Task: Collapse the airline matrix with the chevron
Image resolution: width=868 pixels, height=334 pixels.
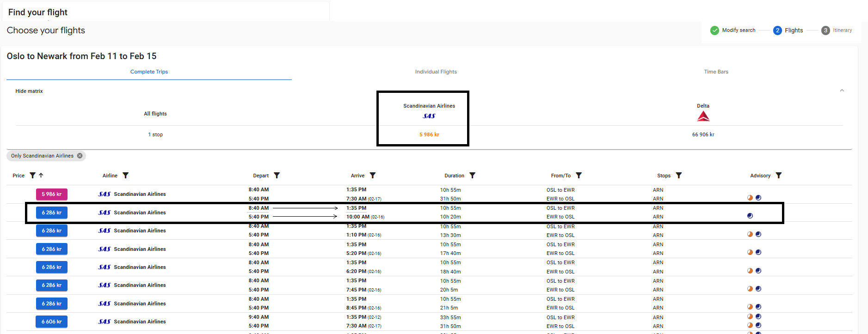Action: click(842, 91)
